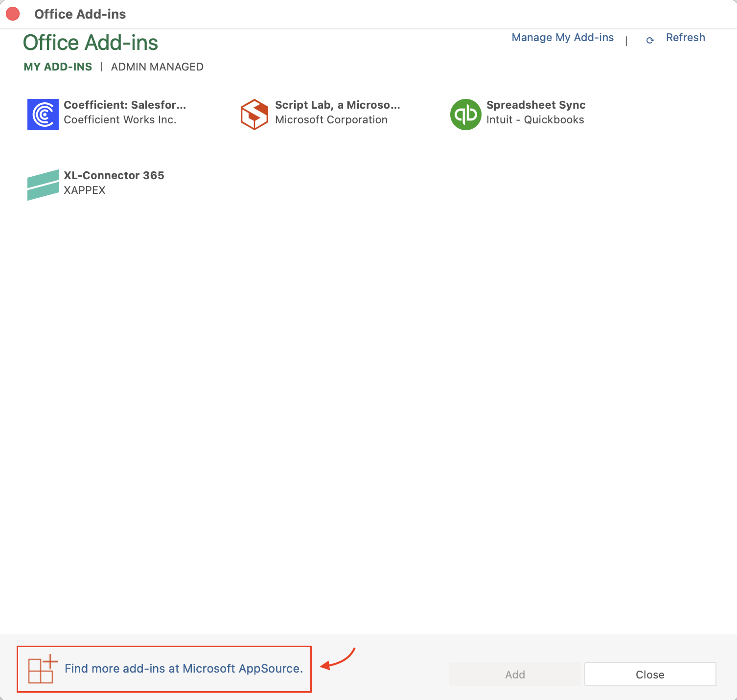Select the Script Lab add-in title
The width and height of the screenshot is (737, 700).
tap(337, 105)
